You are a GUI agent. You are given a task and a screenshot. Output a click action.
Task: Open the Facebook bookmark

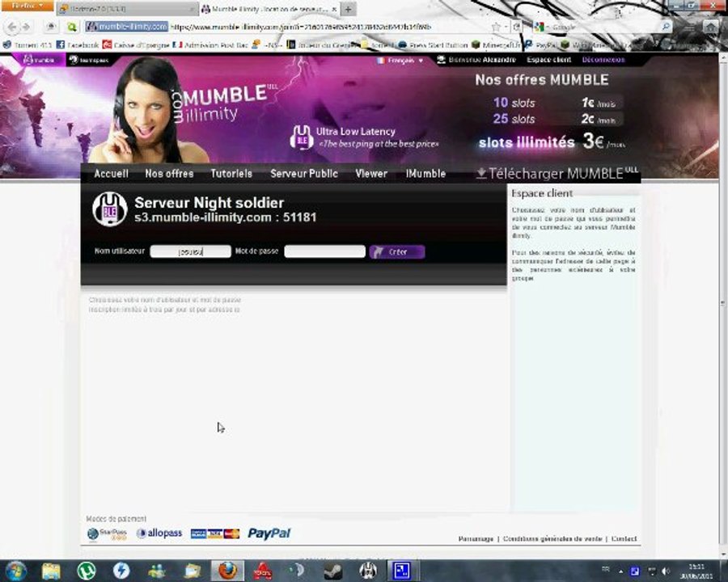78,45
